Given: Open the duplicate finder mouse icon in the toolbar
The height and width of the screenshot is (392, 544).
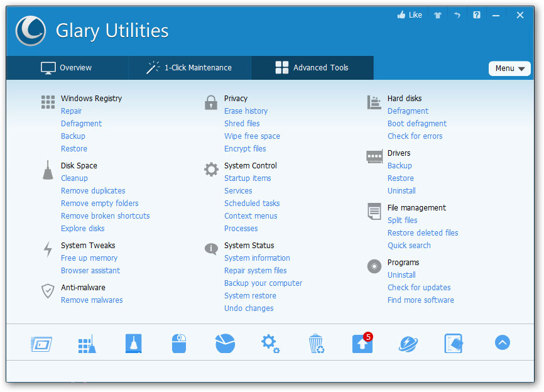Looking at the screenshot, I should click(179, 343).
